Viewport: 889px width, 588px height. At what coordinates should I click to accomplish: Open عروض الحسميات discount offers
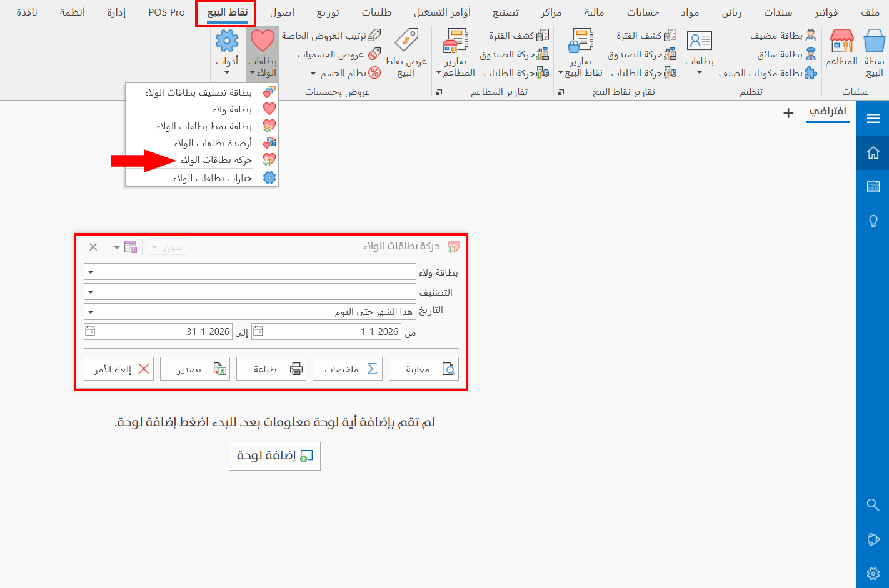tap(339, 54)
